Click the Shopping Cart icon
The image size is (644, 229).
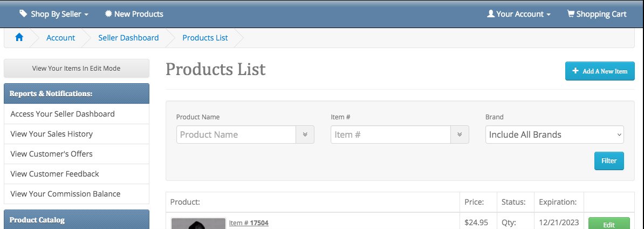(x=571, y=14)
